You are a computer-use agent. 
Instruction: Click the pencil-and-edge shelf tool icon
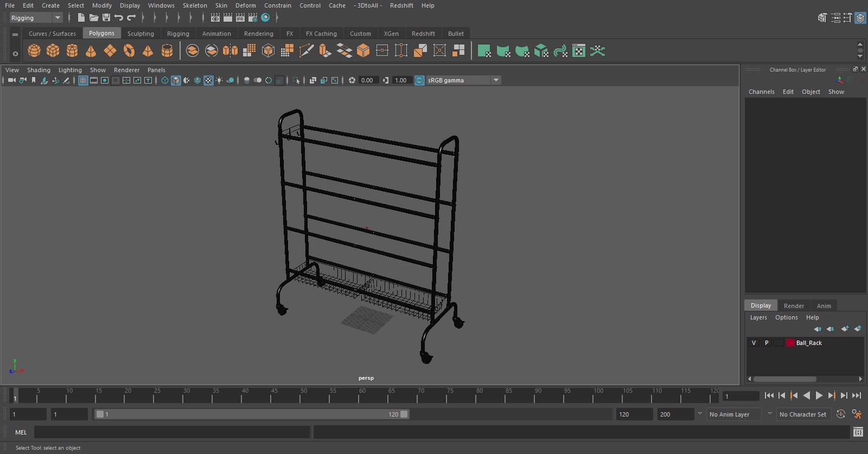307,51
